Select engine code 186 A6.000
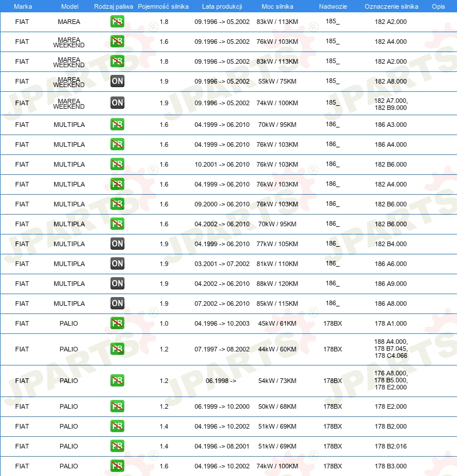The width and height of the screenshot is (457, 476). pos(390,264)
